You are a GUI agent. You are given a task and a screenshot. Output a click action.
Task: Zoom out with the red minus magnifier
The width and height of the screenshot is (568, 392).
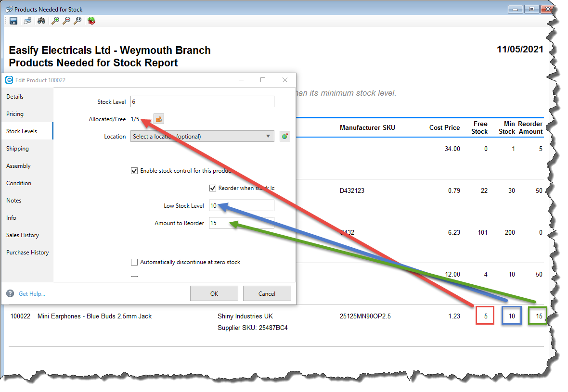click(66, 21)
